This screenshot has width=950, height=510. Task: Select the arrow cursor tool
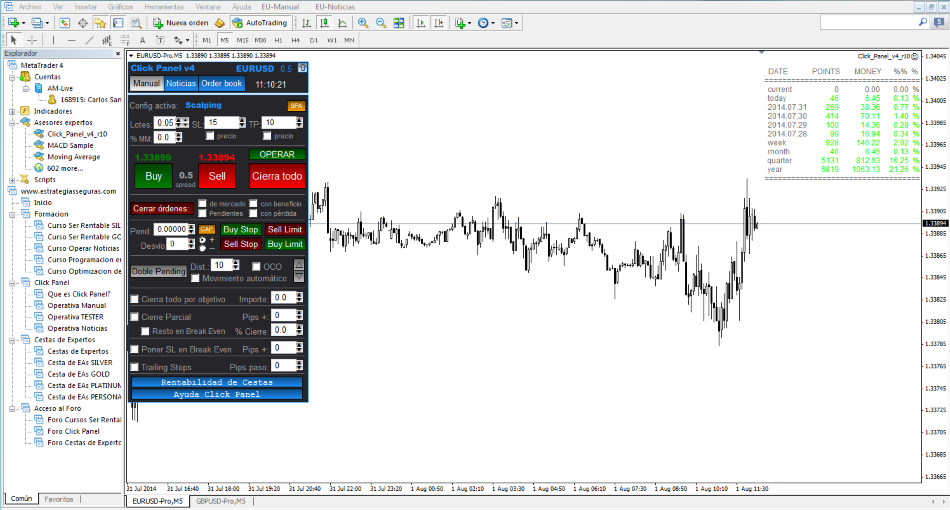[x=13, y=40]
